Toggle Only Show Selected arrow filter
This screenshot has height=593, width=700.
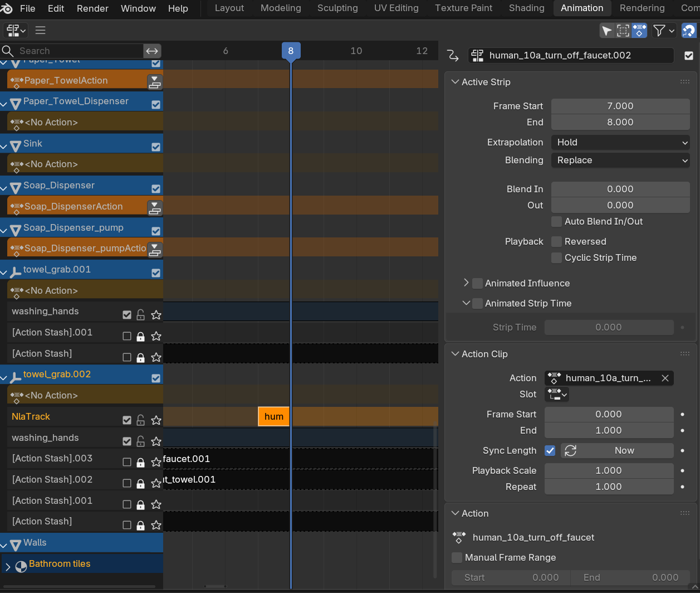607,30
